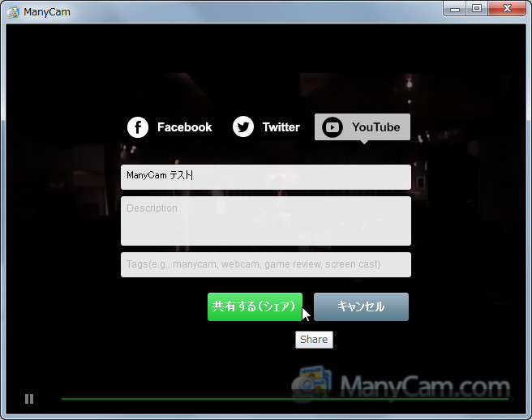Maximize the ManyCam window
The width and height of the screenshot is (532, 420).
tap(477, 8)
